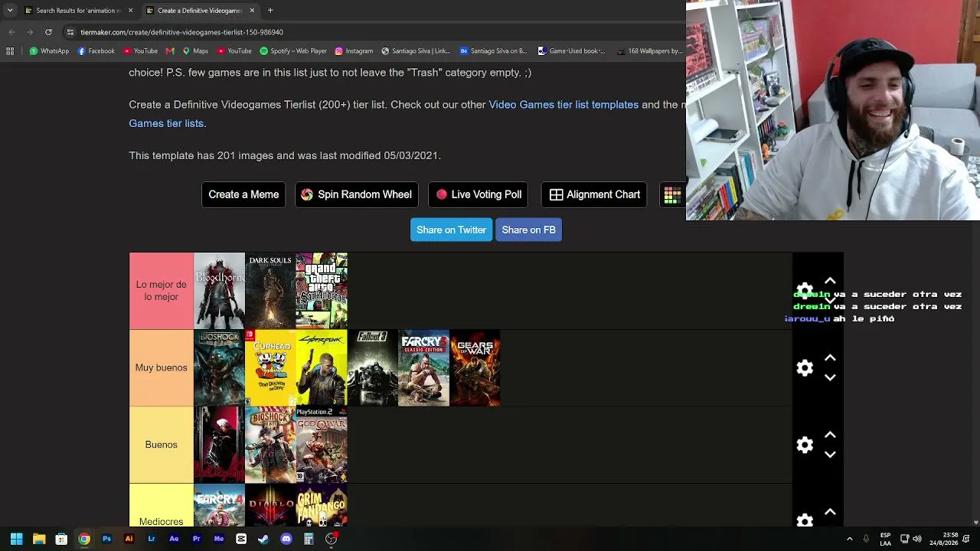980x551 pixels.
Task: Click the 'Muy buenos' tier label
Action: pyautogui.click(x=161, y=368)
